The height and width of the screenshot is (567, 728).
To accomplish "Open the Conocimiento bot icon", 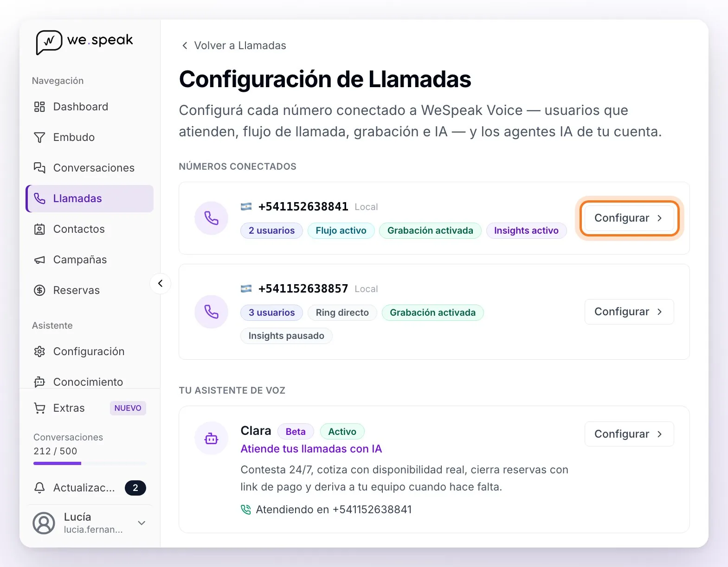I will tap(39, 382).
